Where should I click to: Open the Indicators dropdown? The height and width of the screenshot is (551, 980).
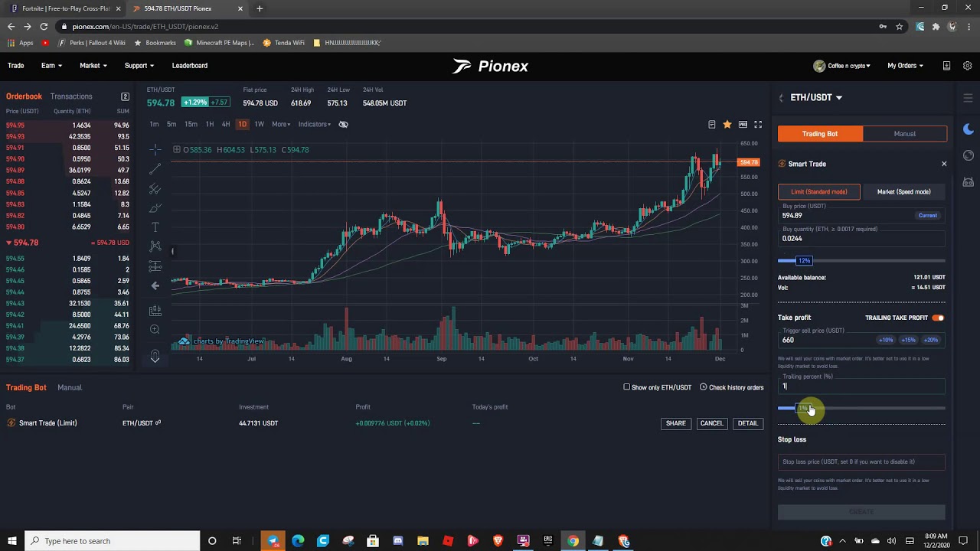point(315,124)
